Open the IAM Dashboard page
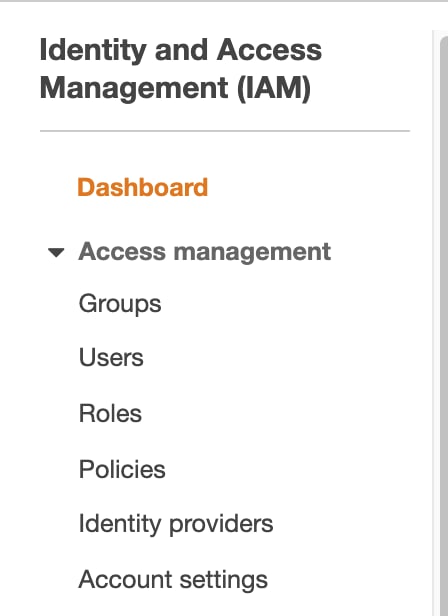This screenshot has width=448, height=616. (x=142, y=187)
